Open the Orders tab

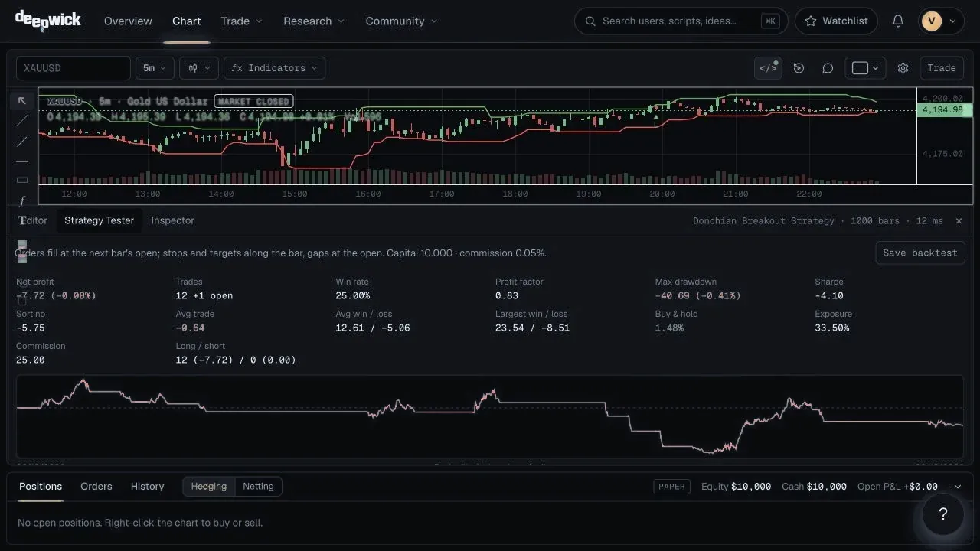[x=96, y=487]
